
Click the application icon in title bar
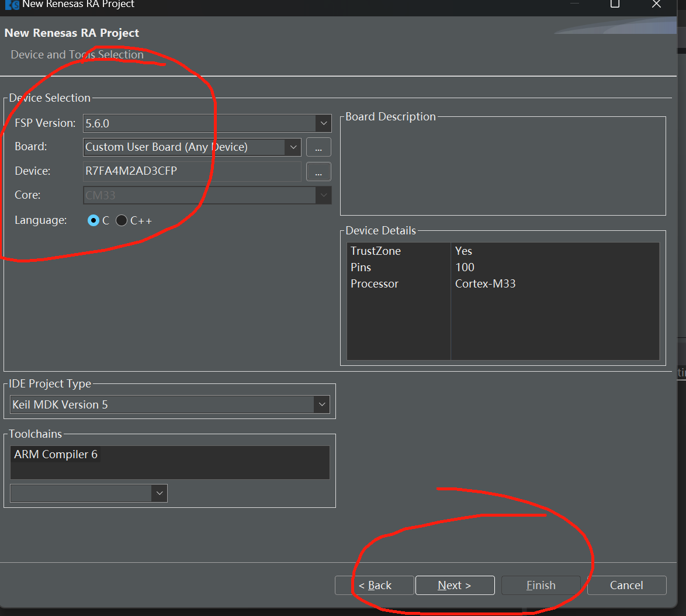point(12,4)
